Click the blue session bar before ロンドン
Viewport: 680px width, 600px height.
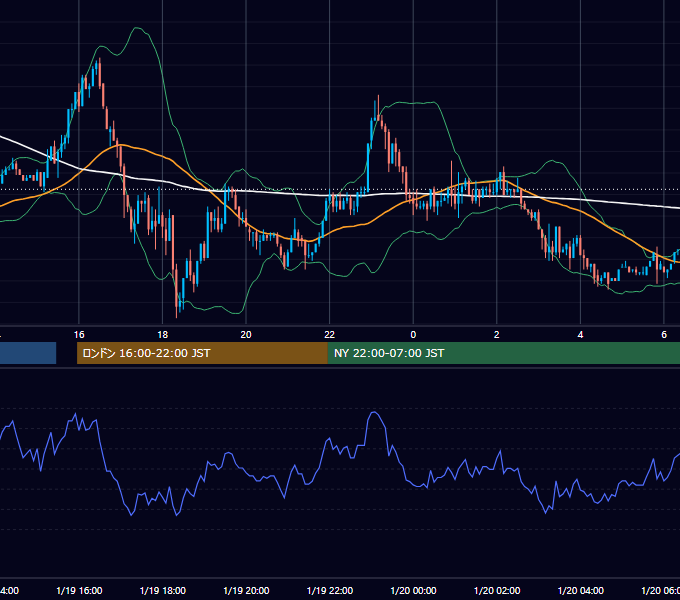pos(28,353)
